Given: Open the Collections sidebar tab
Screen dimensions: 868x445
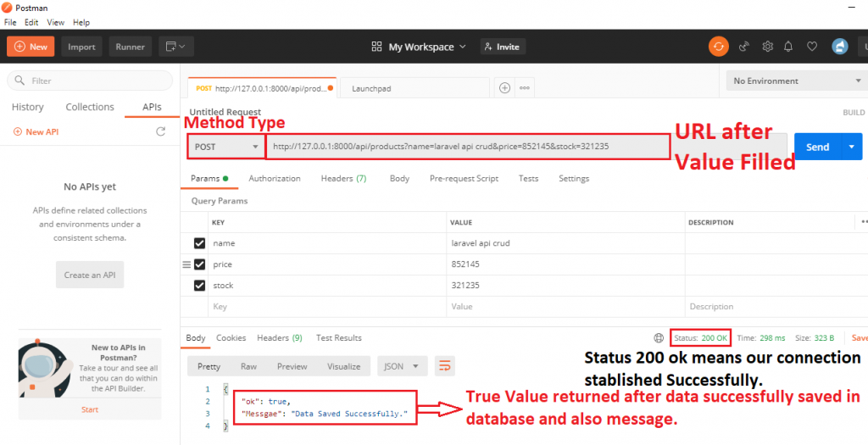Looking at the screenshot, I should [90, 107].
